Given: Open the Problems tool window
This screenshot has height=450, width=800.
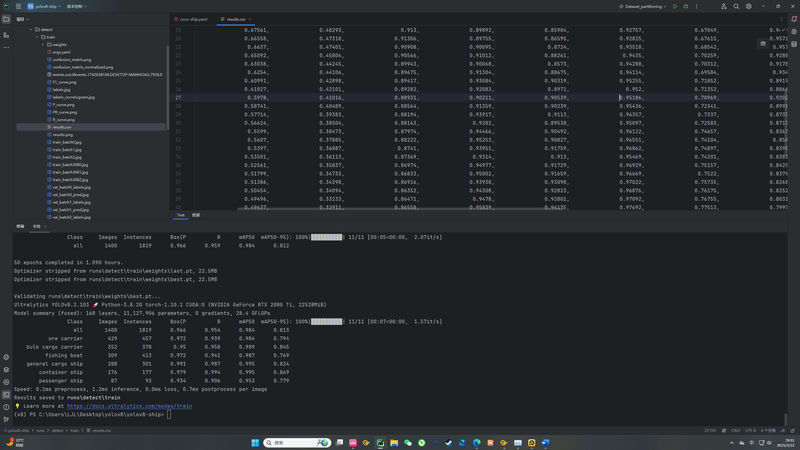Looking at the screenshot, I should (x=6, y=407).
